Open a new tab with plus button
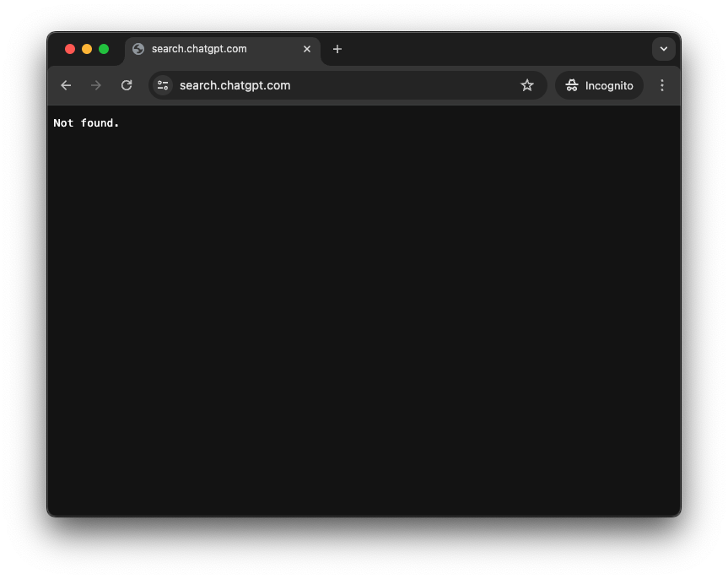 pos(337,49)
